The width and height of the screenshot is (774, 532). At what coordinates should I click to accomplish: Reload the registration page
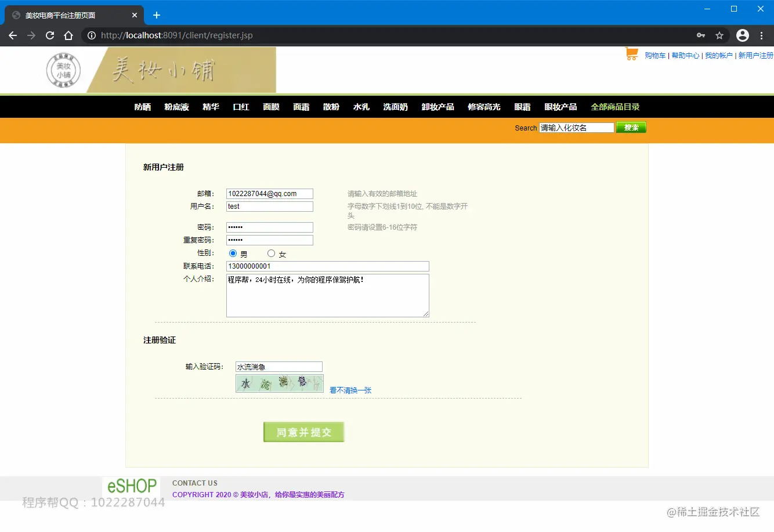click(x=50, y=35)
